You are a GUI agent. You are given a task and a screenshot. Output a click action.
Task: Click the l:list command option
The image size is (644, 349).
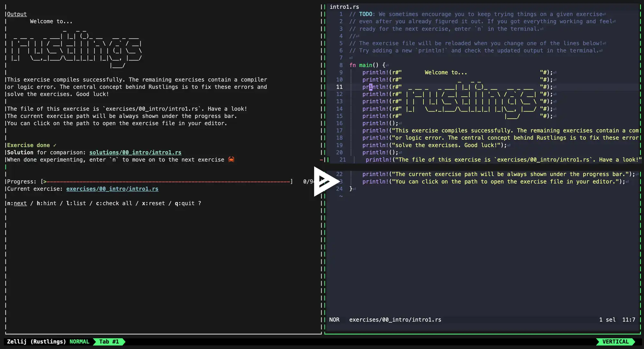[x=76, y=203]
